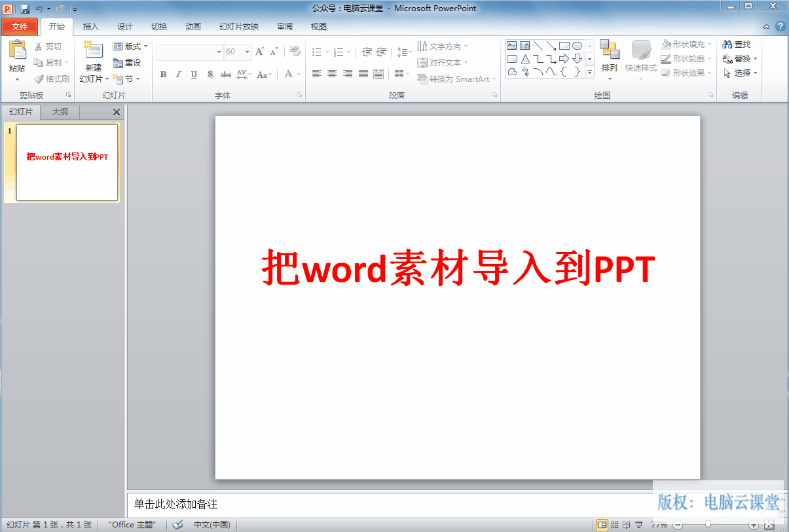Insert a text box shape from gallery
This screenshot has height=532, width=789.
(512, 46)
